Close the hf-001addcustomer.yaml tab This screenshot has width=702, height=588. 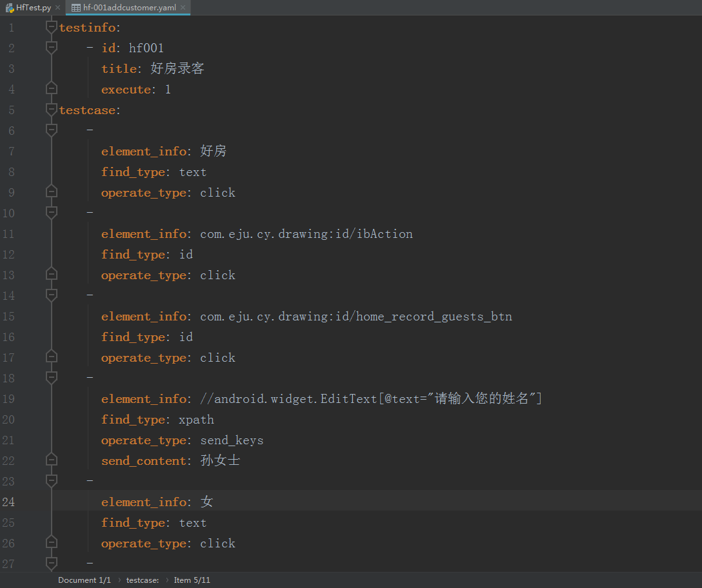click(x=183, y=8)
